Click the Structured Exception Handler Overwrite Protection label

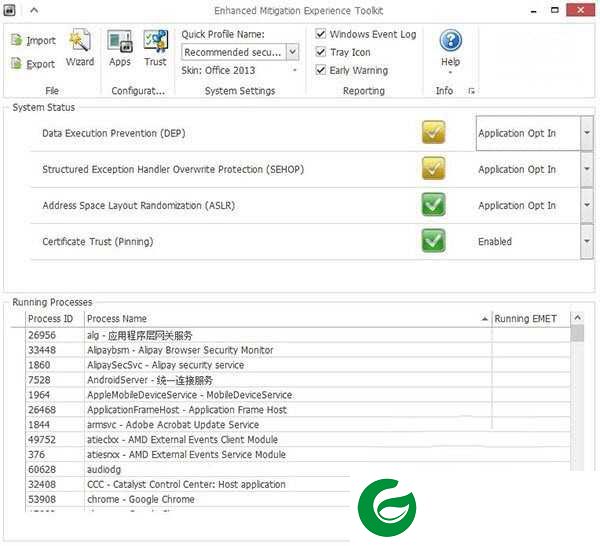pos(173,169)
